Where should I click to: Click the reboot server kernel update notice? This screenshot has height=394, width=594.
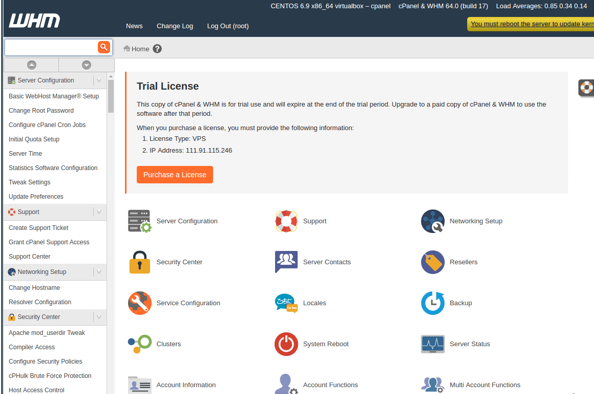point(531,24)
